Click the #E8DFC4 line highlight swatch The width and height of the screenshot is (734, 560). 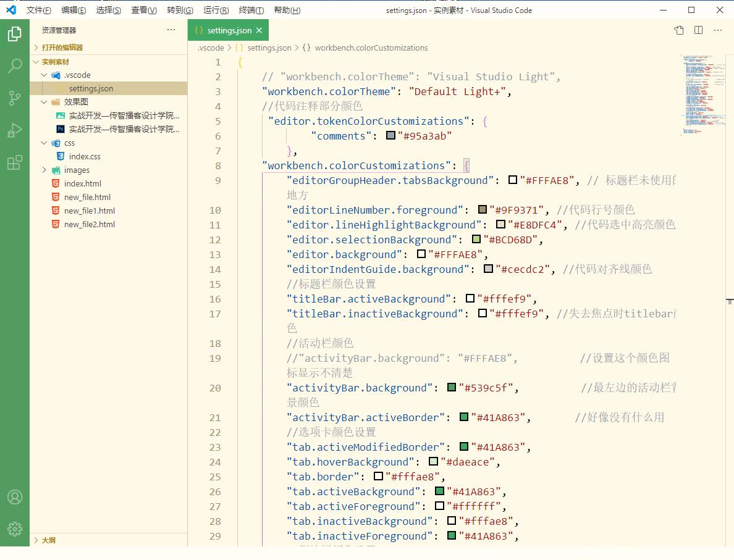tap(500, 224)
